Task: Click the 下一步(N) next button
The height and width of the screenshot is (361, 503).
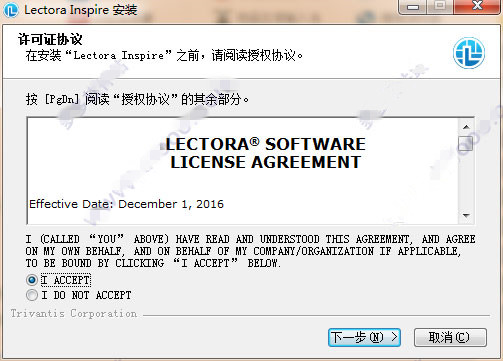Action: 364,337
